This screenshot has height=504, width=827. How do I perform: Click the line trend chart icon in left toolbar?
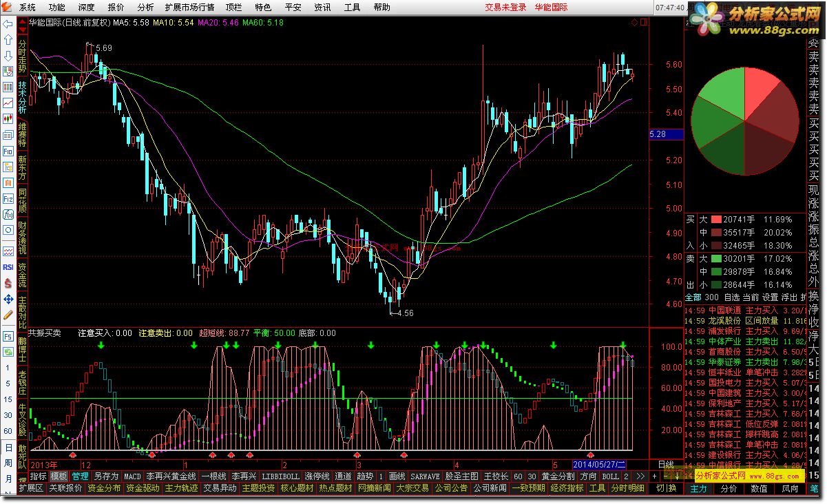(8, 103)
